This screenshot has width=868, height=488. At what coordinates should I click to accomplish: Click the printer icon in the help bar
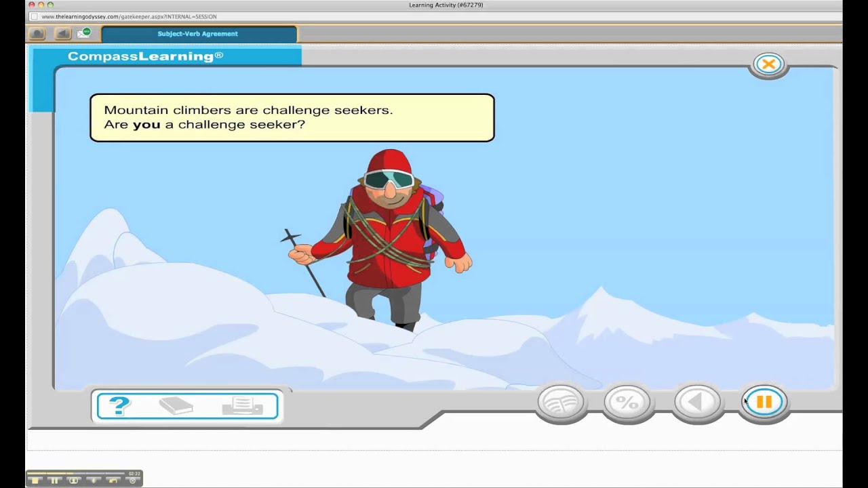pos(242,406)
